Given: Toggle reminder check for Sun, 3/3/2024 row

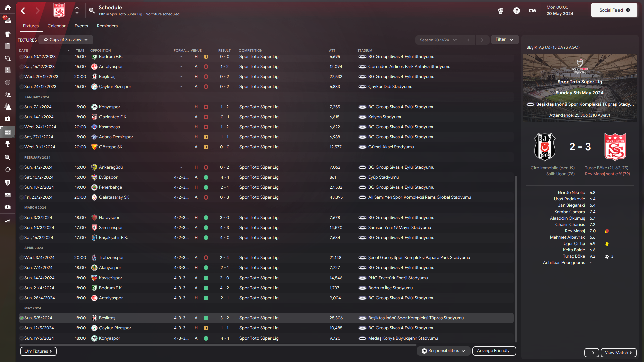Looking at the screenshot, I should 21,218.
